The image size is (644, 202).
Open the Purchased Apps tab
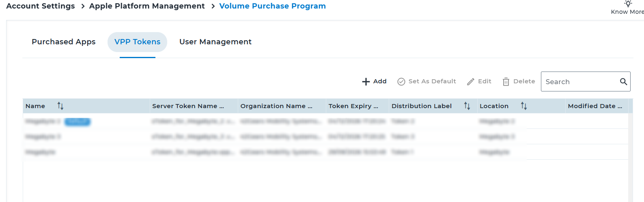click(x=64, y=42)
